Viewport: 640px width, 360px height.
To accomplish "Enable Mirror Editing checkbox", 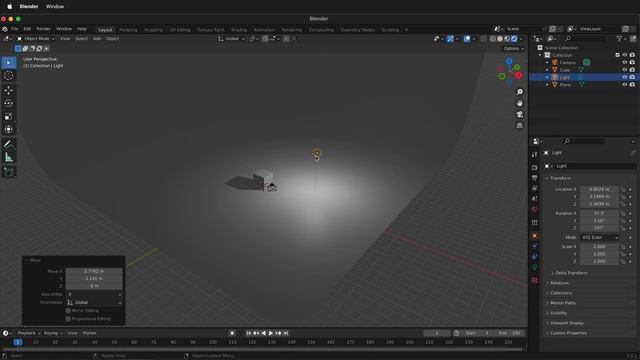I will pos(68,311).
